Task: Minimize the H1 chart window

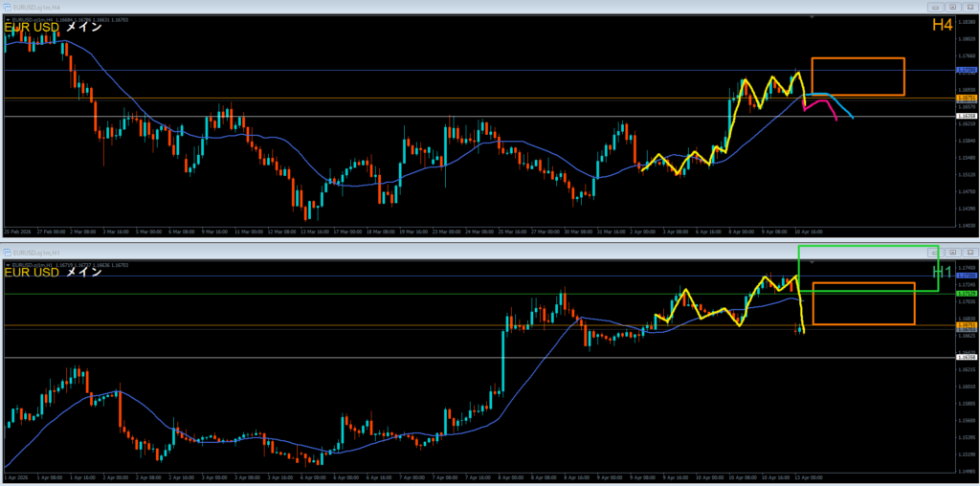Action: coord(937,252)
